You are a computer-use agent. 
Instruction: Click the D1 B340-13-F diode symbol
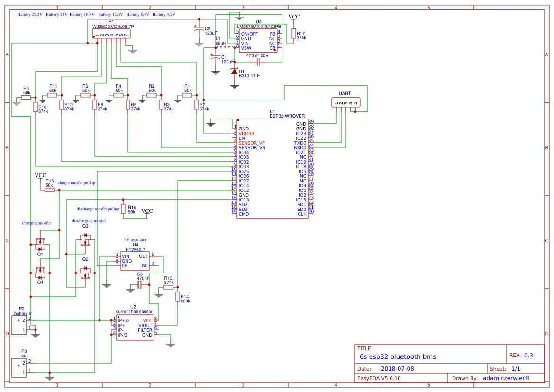pos(234,72)
